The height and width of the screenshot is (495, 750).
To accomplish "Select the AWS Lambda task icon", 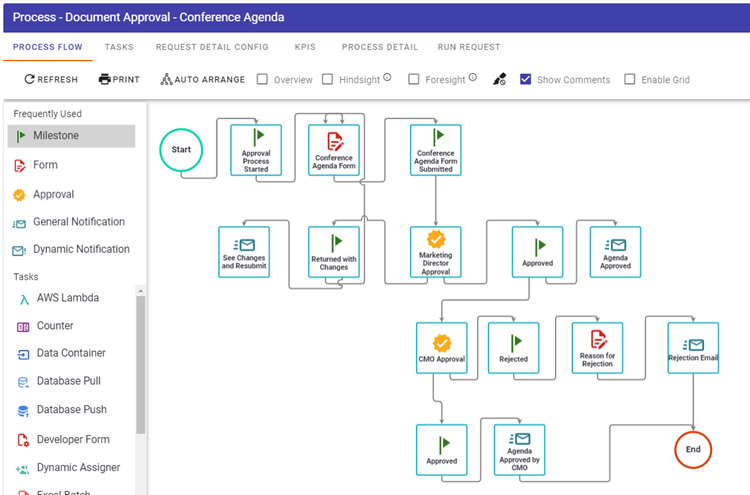I will (23, 298).
